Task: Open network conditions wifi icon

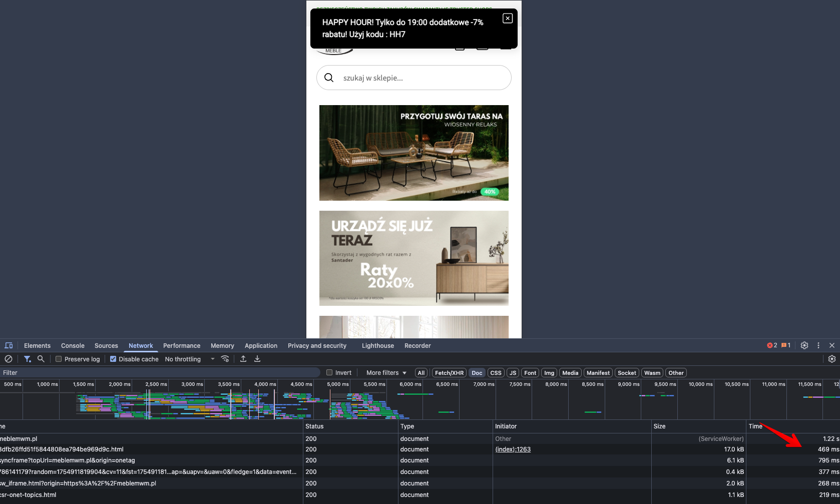Action: click(x=225, y=359)
